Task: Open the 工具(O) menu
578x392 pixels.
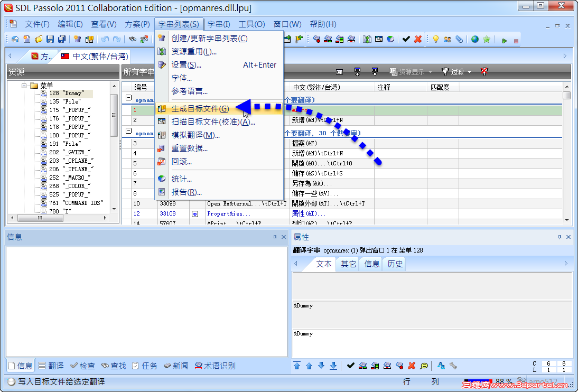Action: click(x=251, y=24)
